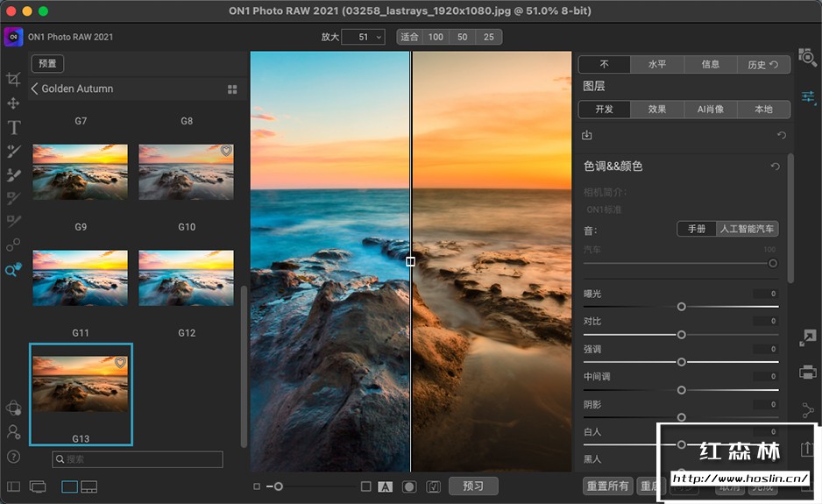Favorite the G13 preset heart
This screenshot has width=822, height=504.
point(121,362)
